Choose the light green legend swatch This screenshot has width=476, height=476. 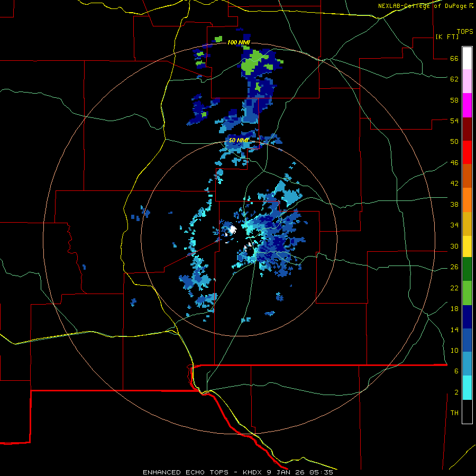pos(467,293)
